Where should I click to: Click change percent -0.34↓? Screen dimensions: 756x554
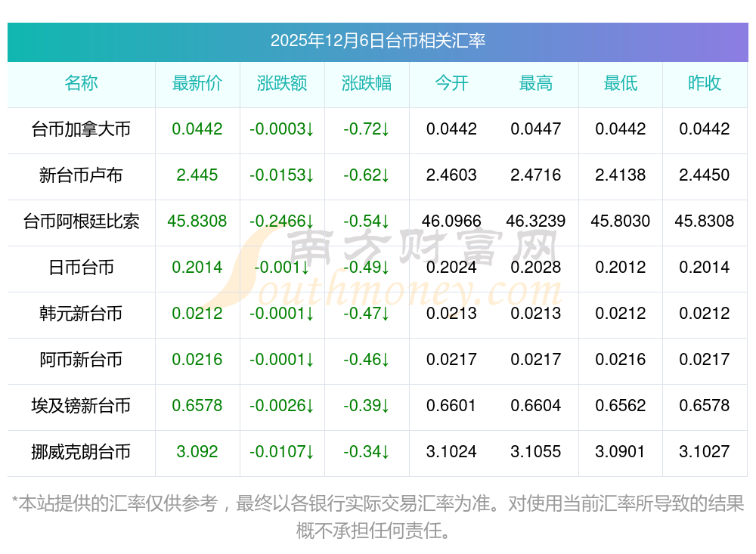tap(367, 452)
